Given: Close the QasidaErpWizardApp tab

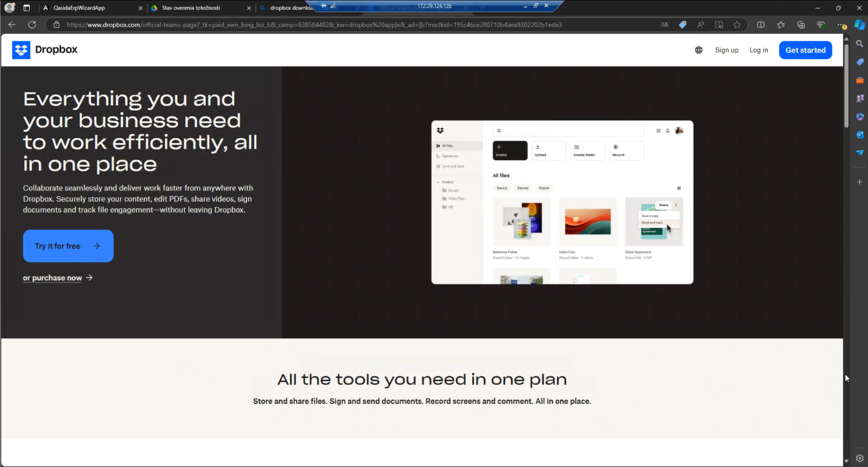Looking at the screenshot, I should [140, 8].
